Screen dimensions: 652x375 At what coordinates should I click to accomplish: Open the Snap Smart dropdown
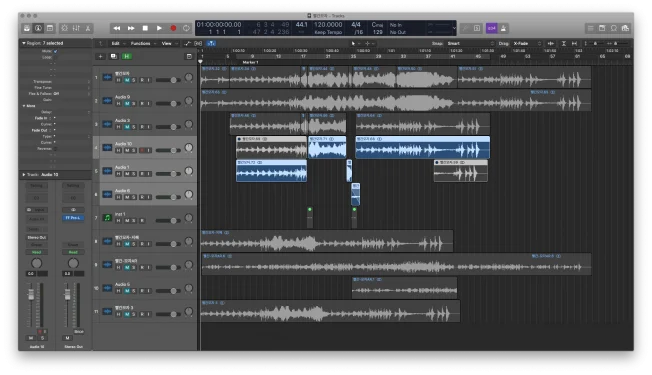[x=471, y=43]
